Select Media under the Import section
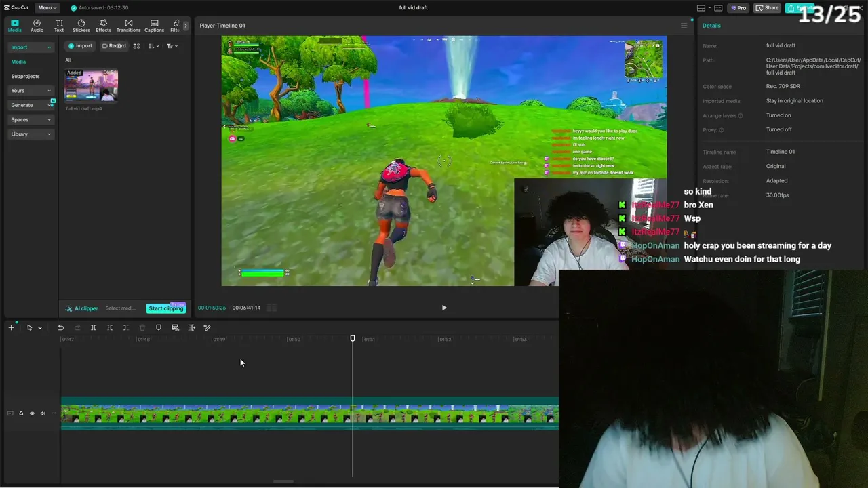The height and width of the screenshot is (488, 868). 18,62
